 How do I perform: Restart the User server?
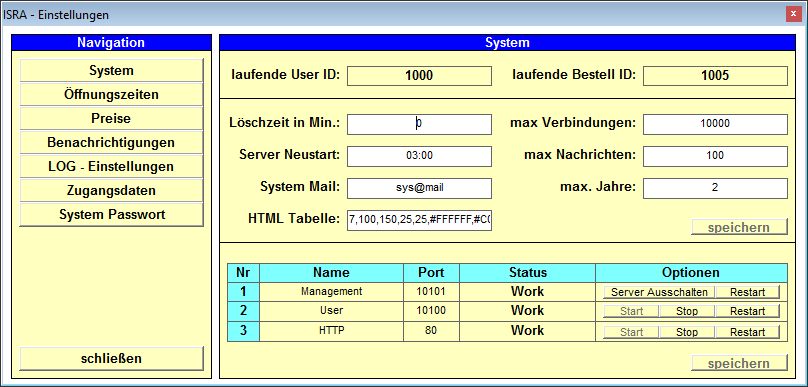tap(747, 311)
